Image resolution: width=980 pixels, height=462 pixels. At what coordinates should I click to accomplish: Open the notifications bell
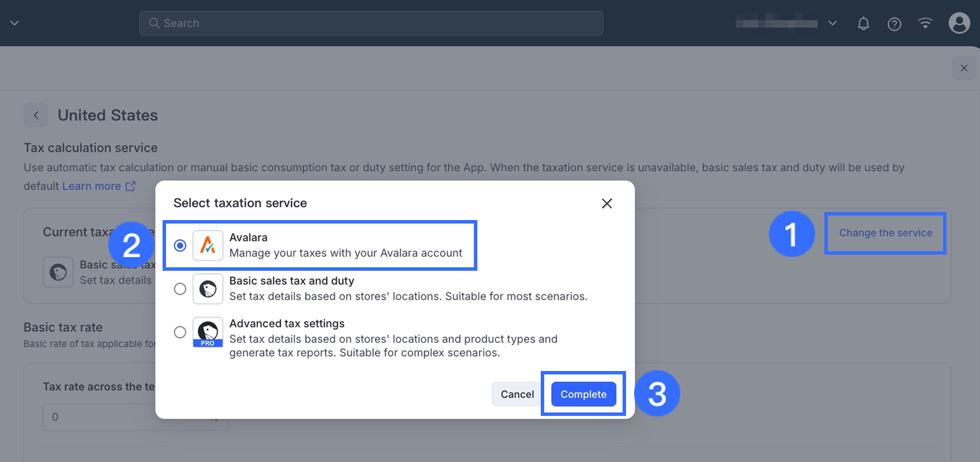[863, 24]
